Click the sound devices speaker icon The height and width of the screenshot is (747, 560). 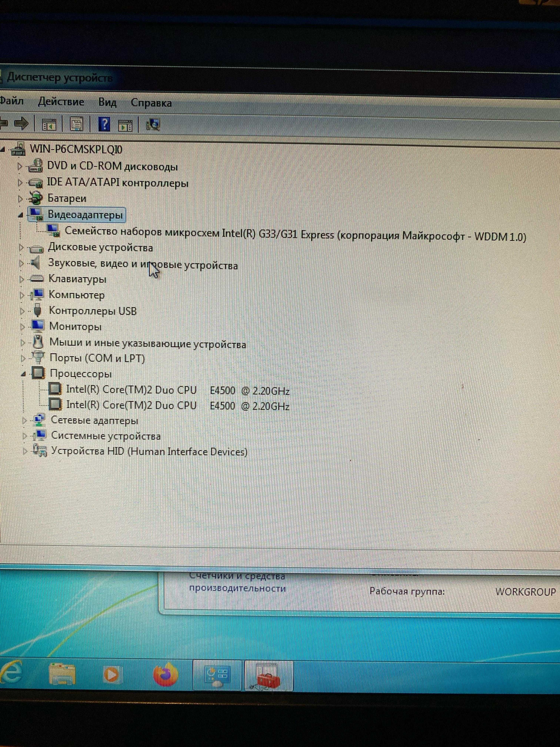tap(35, 263)
